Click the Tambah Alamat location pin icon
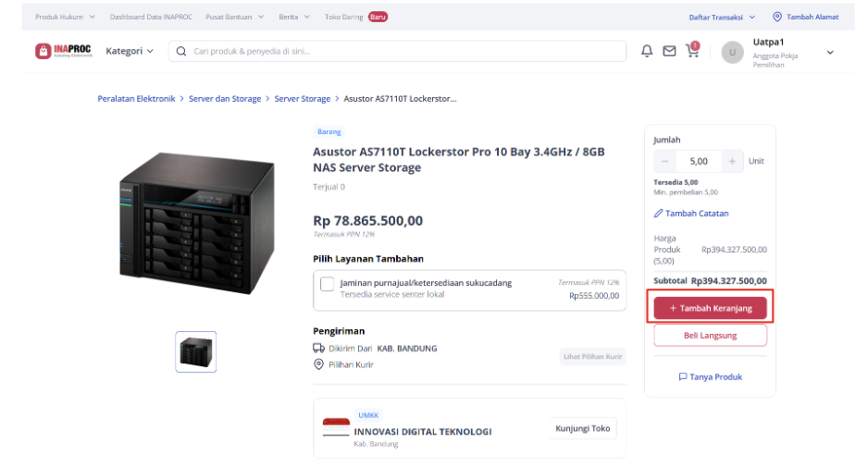The image size is (868, 468). click(x=777, y=17)
